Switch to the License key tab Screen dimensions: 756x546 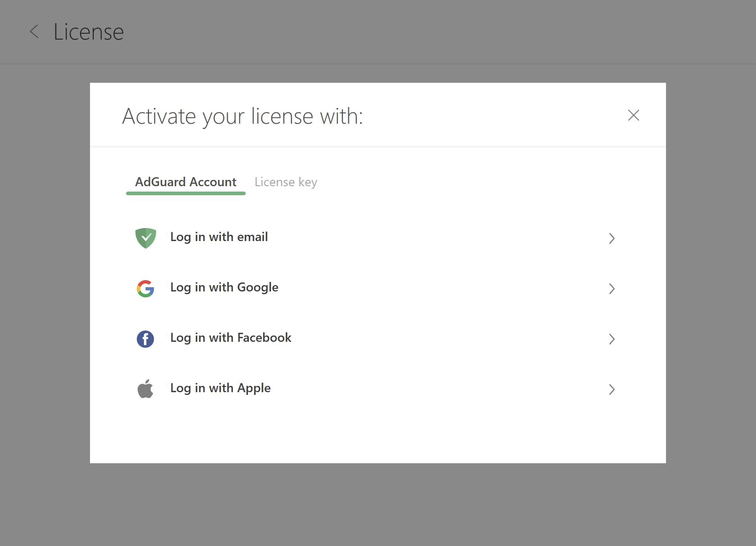point(286,182)
